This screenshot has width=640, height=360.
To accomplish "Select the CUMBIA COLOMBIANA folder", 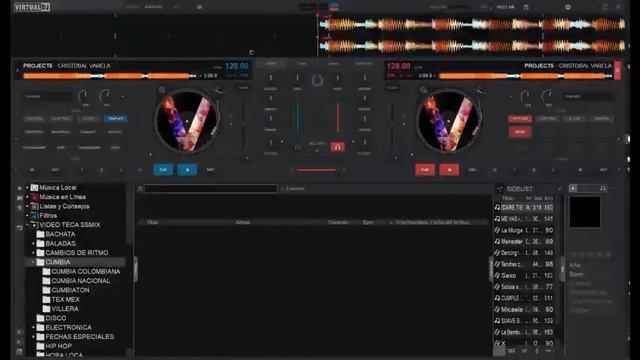I will click(86, 271).
